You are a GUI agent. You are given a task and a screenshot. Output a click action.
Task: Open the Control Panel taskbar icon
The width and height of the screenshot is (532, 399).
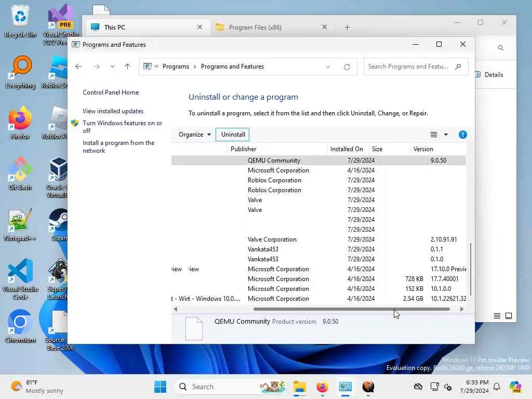pyautogui.click(x=345, y=387)
